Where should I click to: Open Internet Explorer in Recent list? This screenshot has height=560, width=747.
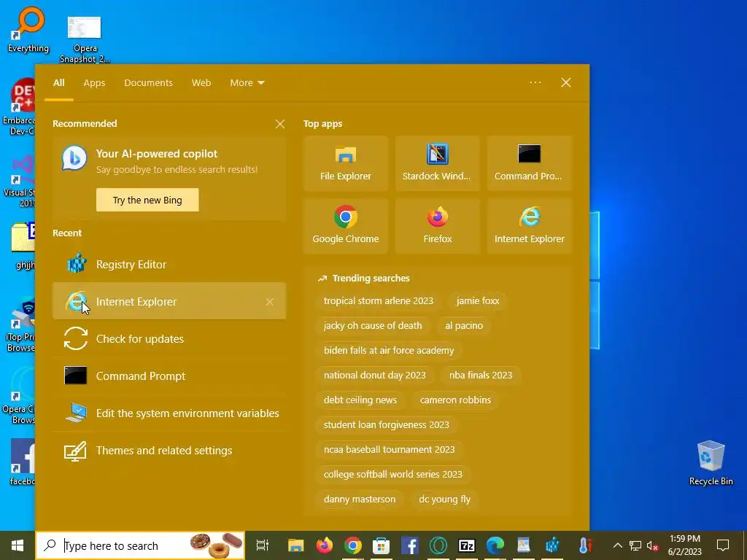click(169, 301)
